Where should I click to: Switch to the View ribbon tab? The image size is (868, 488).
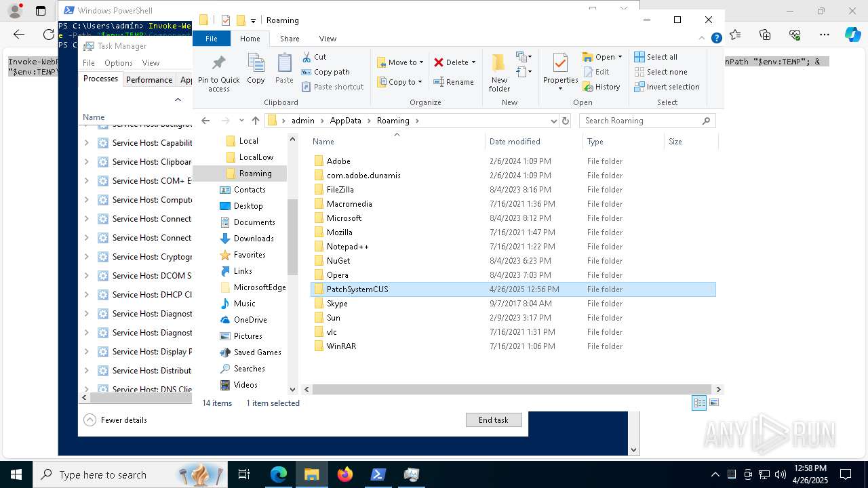[x=328, y=39]
